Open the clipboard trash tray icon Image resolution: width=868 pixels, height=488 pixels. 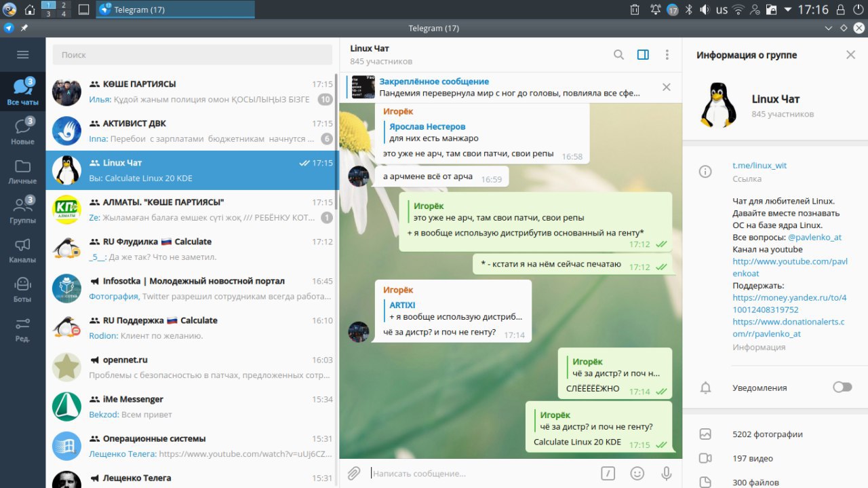(635, 10)
